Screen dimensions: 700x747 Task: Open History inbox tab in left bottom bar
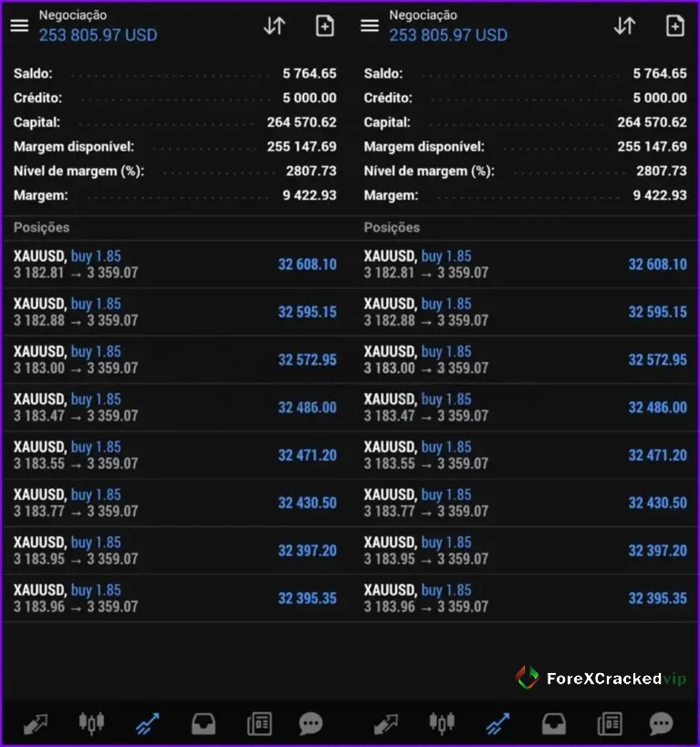pyautogui.click(x=204, y=723)
